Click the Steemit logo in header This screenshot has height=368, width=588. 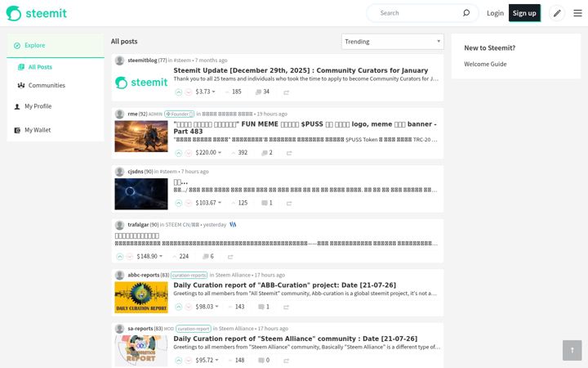point(37,13)
